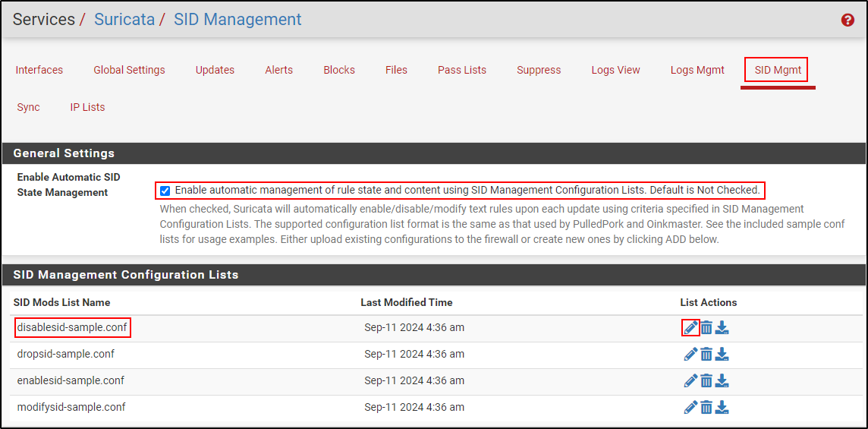Image resolution: width=868 pixels, height=429 pixels.
Task: Select the Suppress tab
Action: pos(539,71)
